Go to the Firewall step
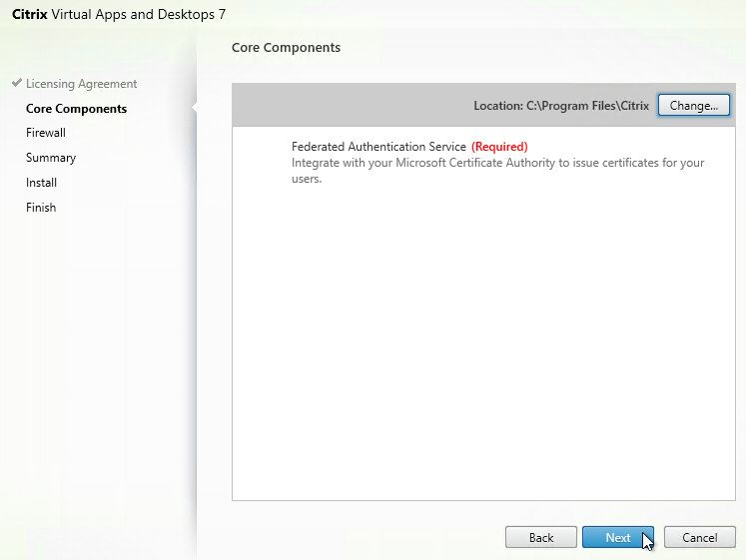The width and height of the screenshot is (746, 560). [46, 133]
